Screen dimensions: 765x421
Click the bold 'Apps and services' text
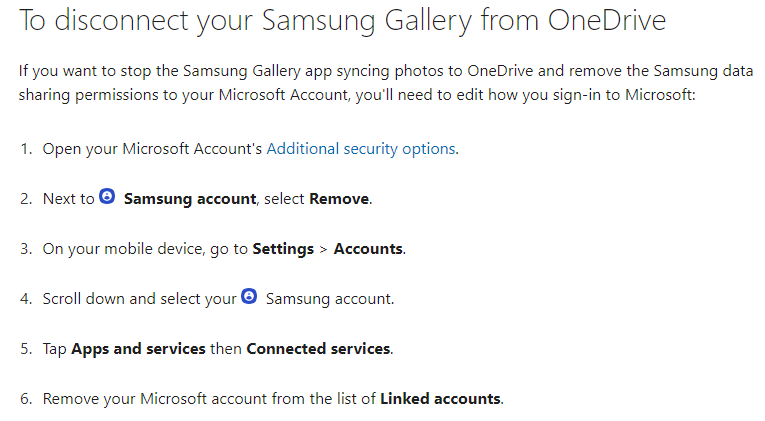pyautogui.click(x=138, y=348)
